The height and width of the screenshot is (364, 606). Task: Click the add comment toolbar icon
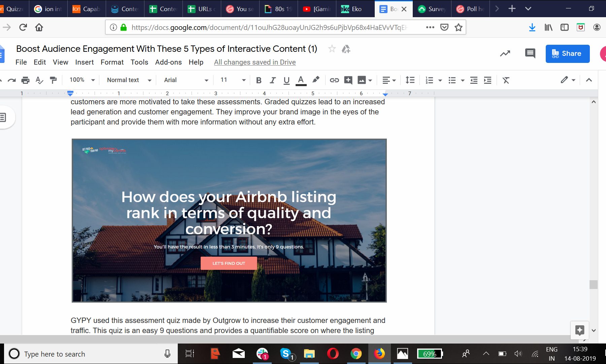[x=348, y=80]
